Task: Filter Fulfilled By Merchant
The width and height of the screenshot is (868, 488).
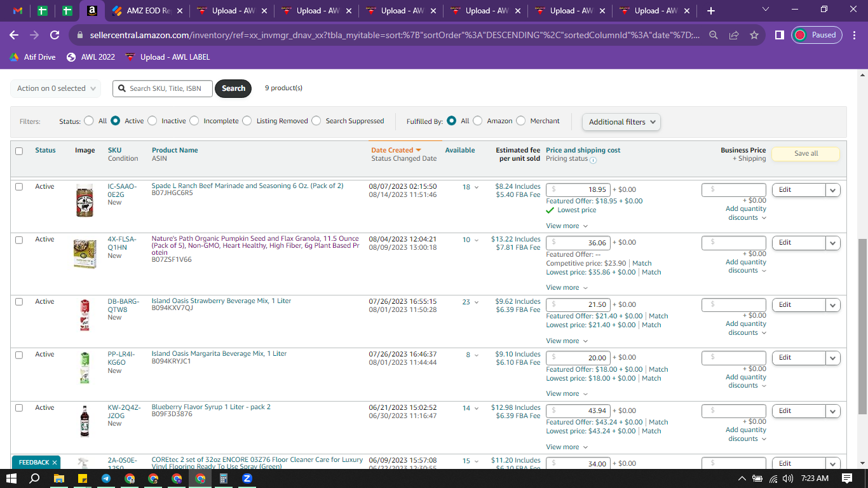Action: tap(521, 121)
